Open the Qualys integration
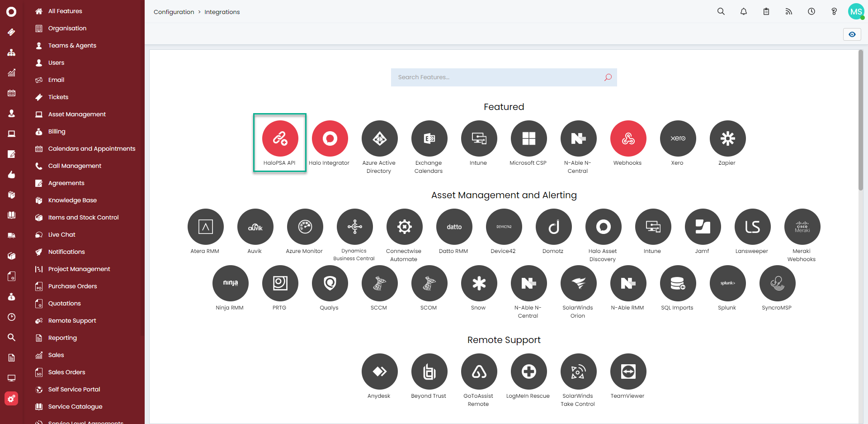Viewport: 868px width, 424px height. 330,283
